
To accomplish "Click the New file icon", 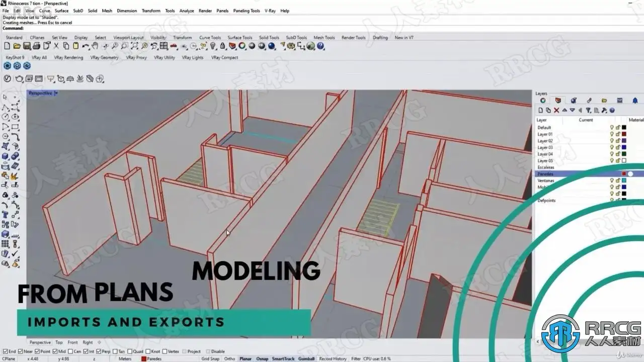I will 7,46.
